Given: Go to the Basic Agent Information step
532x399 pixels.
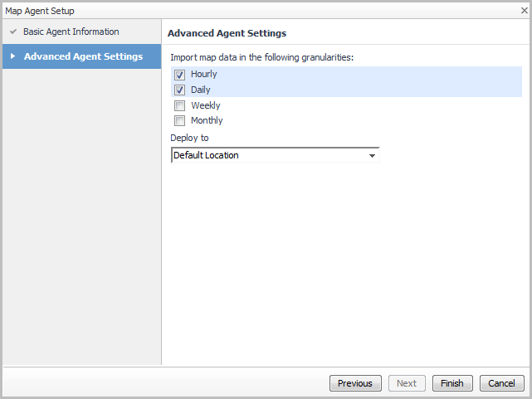Looking at the screenshot, I should click(71, 32).
